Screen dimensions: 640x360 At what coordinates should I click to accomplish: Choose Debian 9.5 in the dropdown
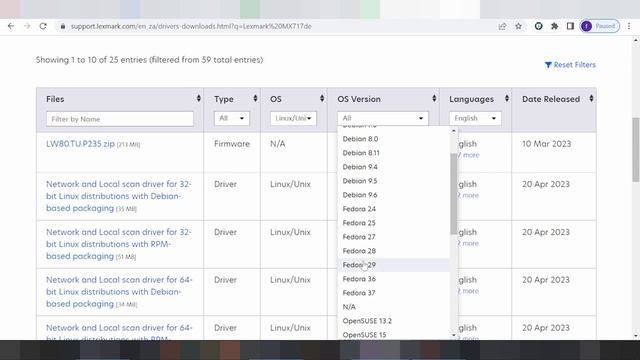point(393,180)
